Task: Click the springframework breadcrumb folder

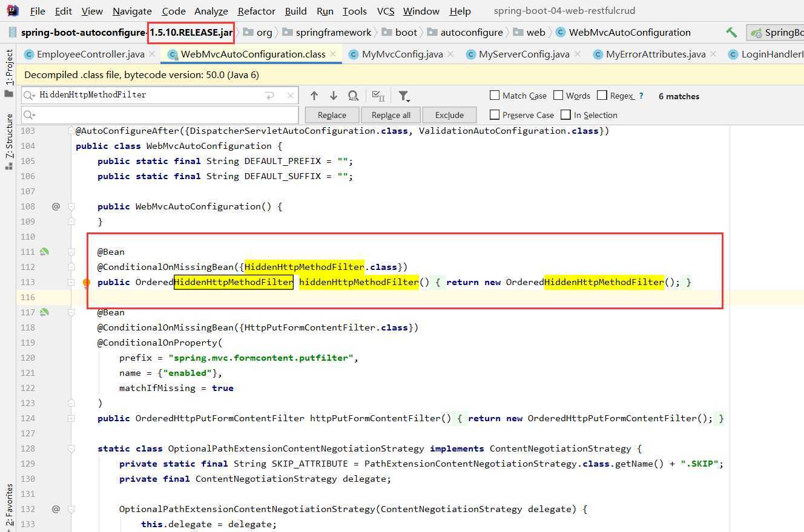Action: pyautogui.click(x=326, y=32)
